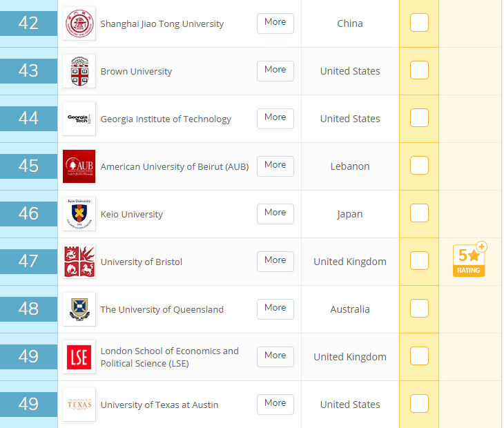The image size is (504, 428).
Task: Select the checkbox for University of Bristol
Action: click(x=419, y=261)
